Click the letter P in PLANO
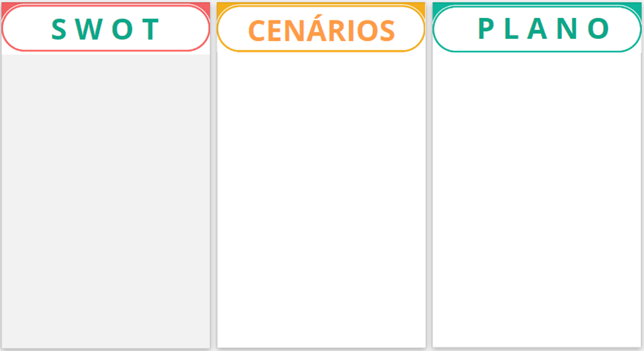Viewport: 644px width, 351px height. (x=486, y=28)
